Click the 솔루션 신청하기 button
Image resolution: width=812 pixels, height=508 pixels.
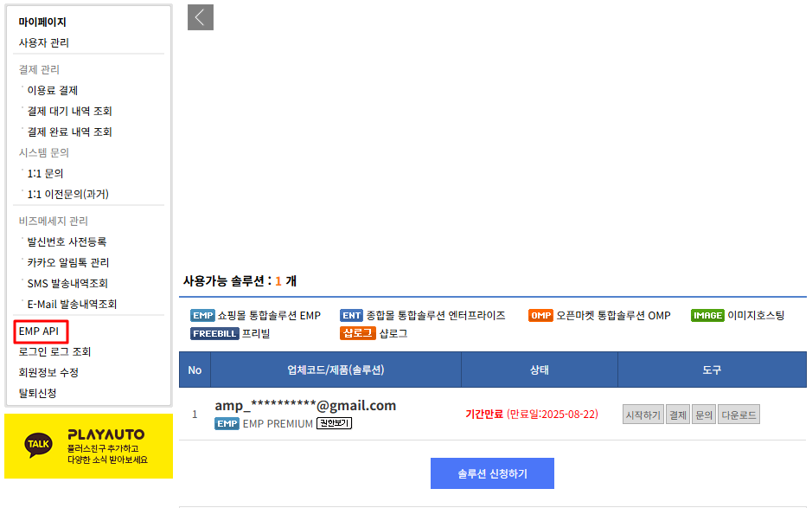[x=492, y=473]
